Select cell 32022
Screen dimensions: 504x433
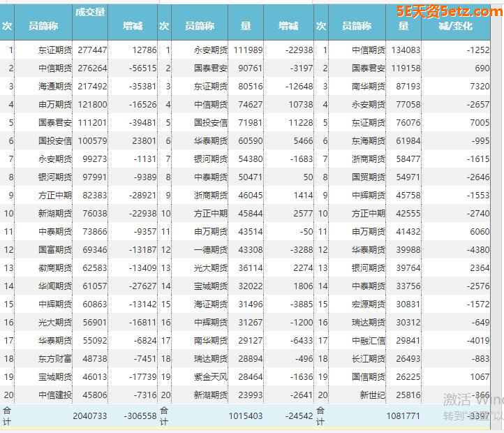click(x=251, y=286)
